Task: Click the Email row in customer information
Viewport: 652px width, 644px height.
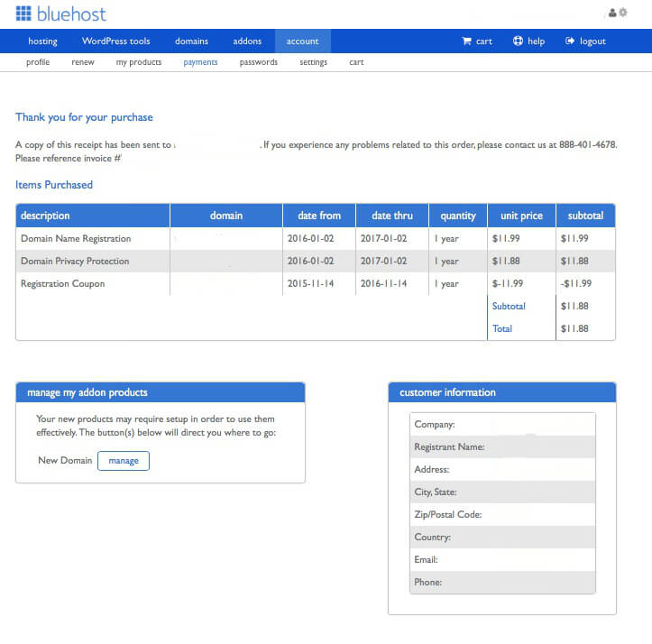Action: pyautogui.click(x=502, y=560)
